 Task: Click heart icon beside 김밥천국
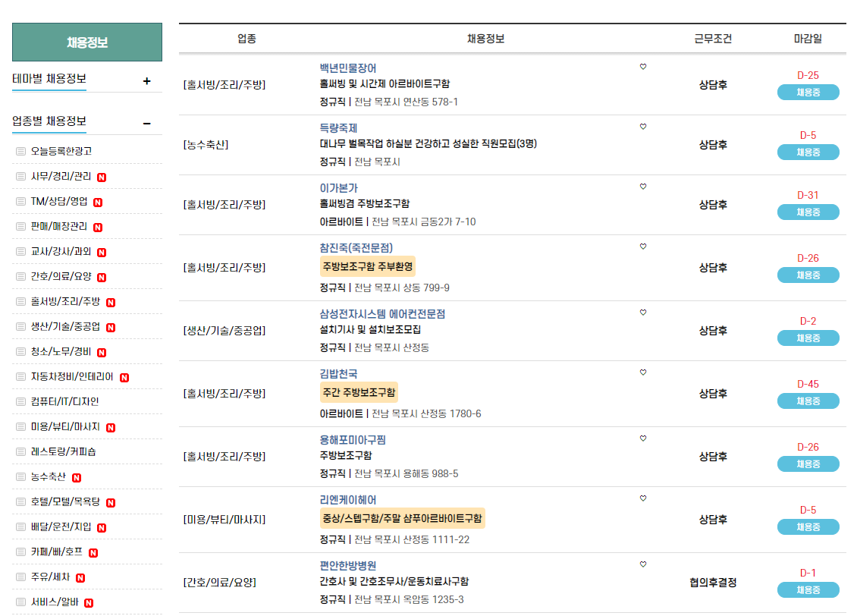coord(643,372)
